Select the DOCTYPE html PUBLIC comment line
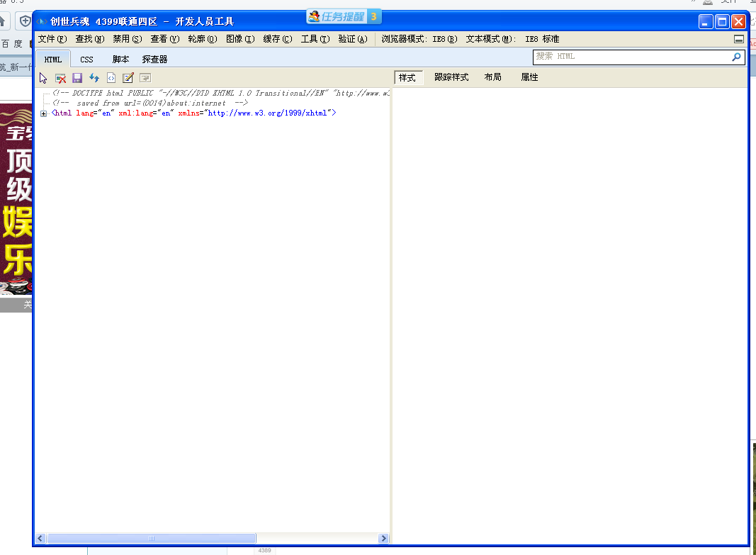 [221, 93]
